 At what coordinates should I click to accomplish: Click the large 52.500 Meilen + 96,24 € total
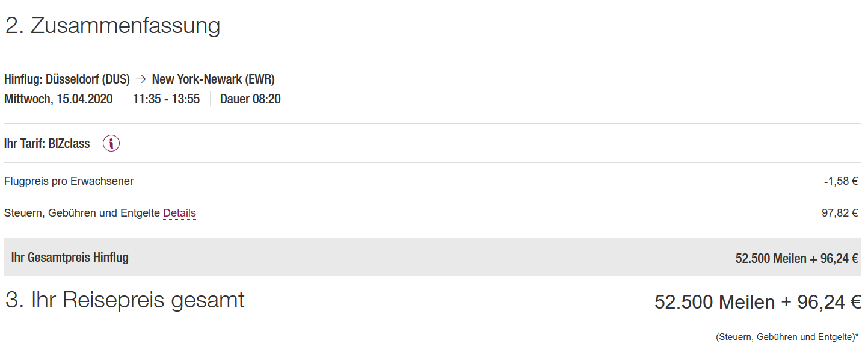pyautogui.click(x=758, y=302)
